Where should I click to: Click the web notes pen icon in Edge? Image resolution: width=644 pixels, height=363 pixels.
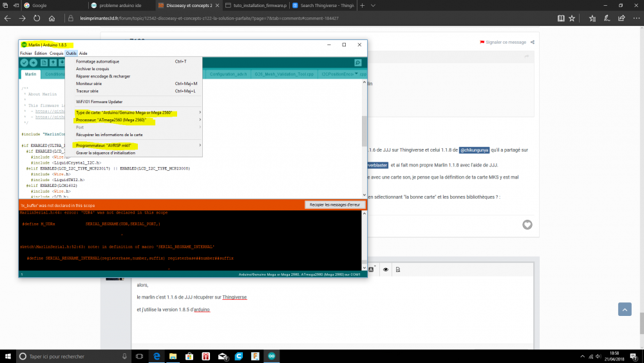[x=607, y=18]
